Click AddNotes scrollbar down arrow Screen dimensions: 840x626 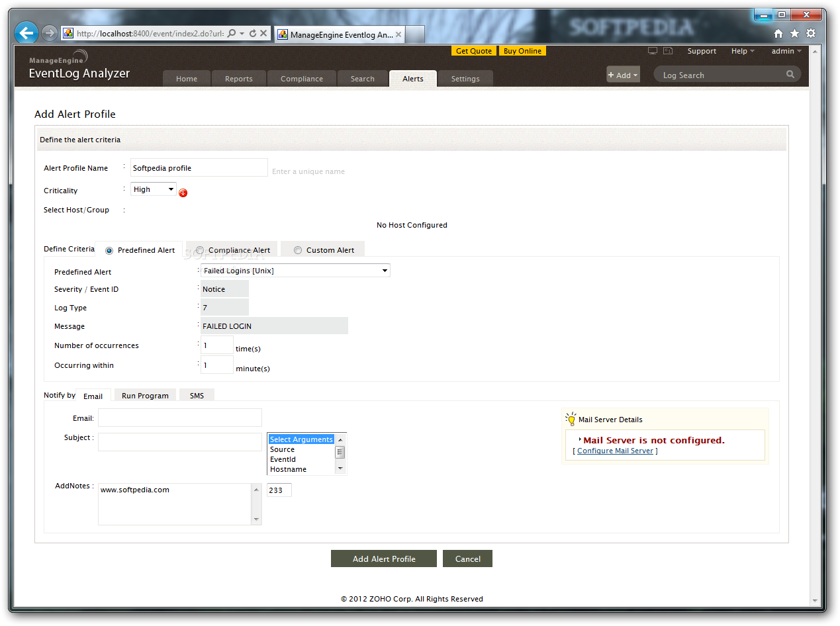257,519
